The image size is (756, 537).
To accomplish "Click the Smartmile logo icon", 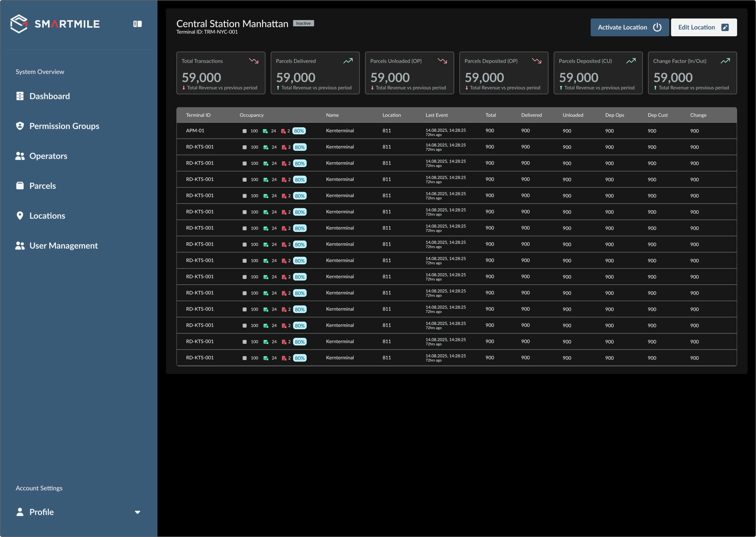I will coord(19,24).
